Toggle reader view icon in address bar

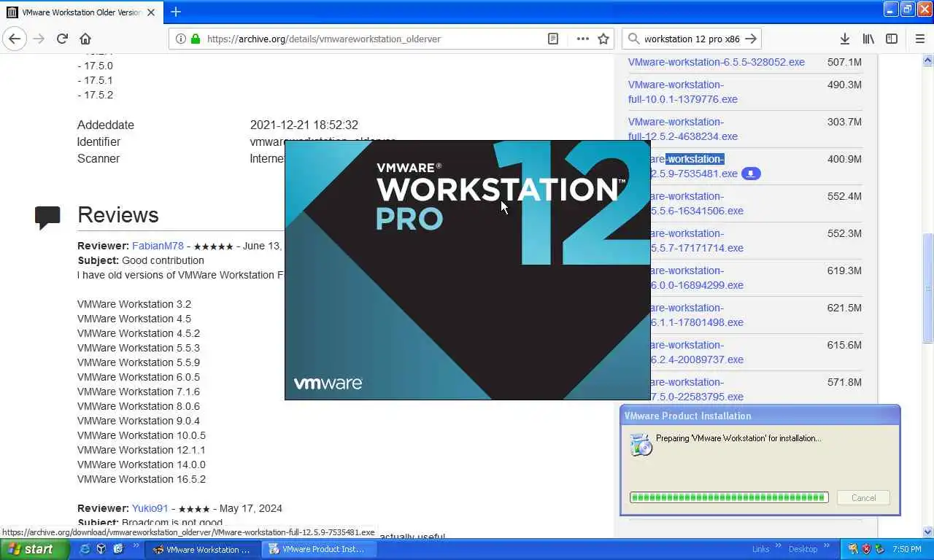(x=553, y=39)
